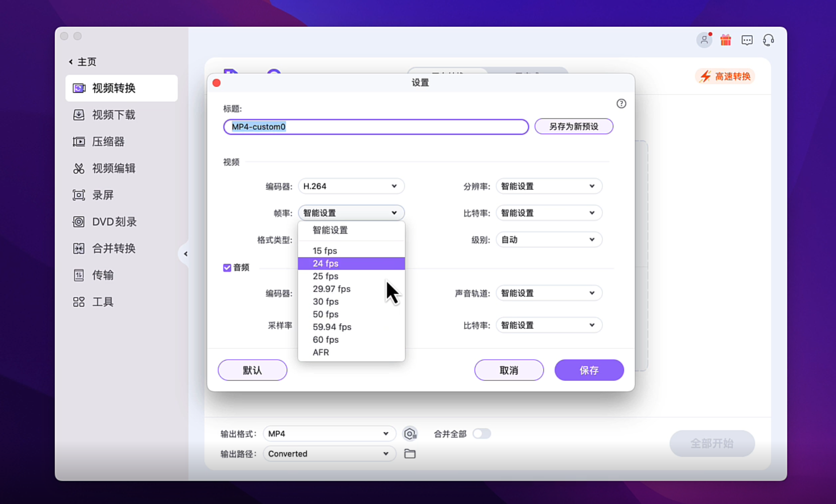This screenshot has width=836, height=504.
Task: Select 29.97 fps from frame rate list
Action: pyautogui.click(x=332, y=289)
